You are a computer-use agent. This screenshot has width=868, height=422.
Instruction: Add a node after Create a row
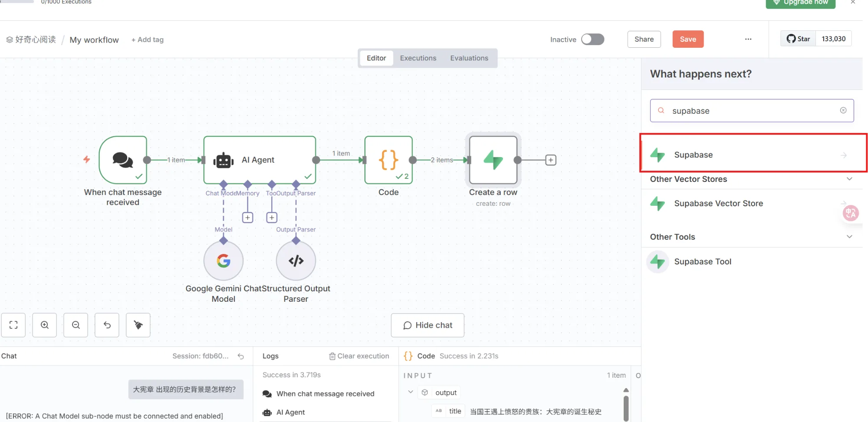(551, 160)
